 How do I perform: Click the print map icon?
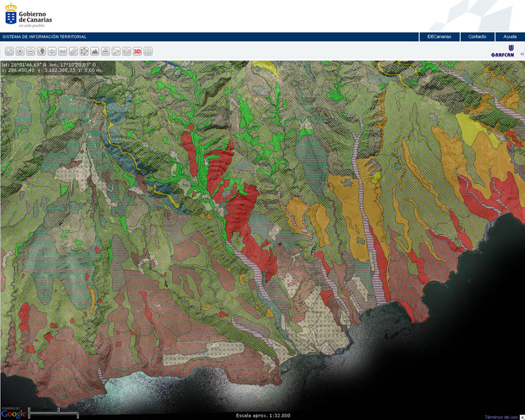coord(105,51)
